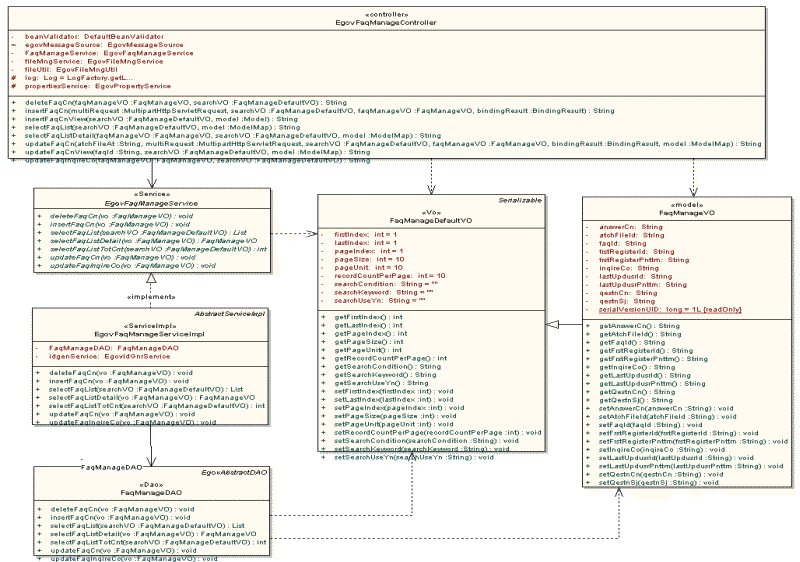Click the EgovAbstractDAO parent label

click(237, 472)
